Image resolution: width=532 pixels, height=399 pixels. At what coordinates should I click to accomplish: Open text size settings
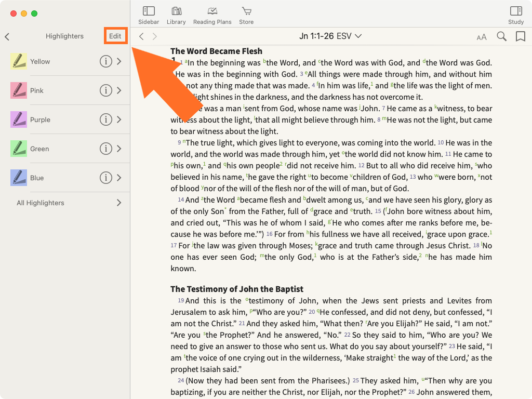(x=482, y=37)
